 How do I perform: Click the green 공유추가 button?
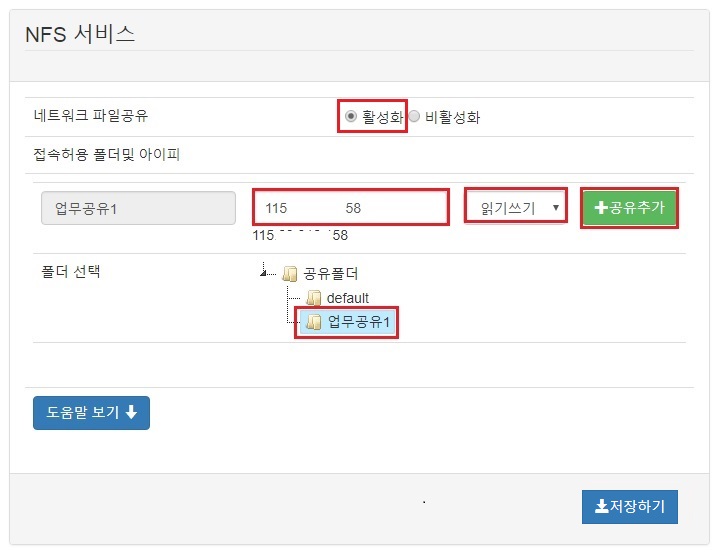tap(629, 208)
